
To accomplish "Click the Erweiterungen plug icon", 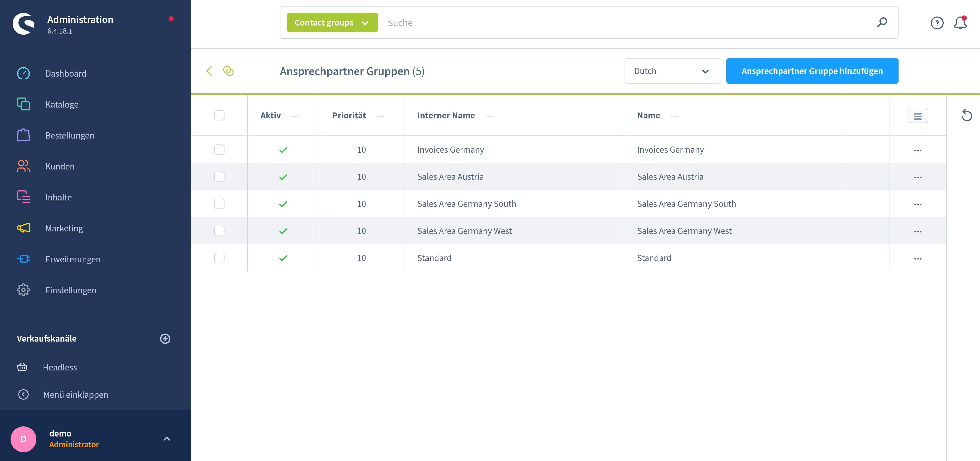I will pos(24,259).
